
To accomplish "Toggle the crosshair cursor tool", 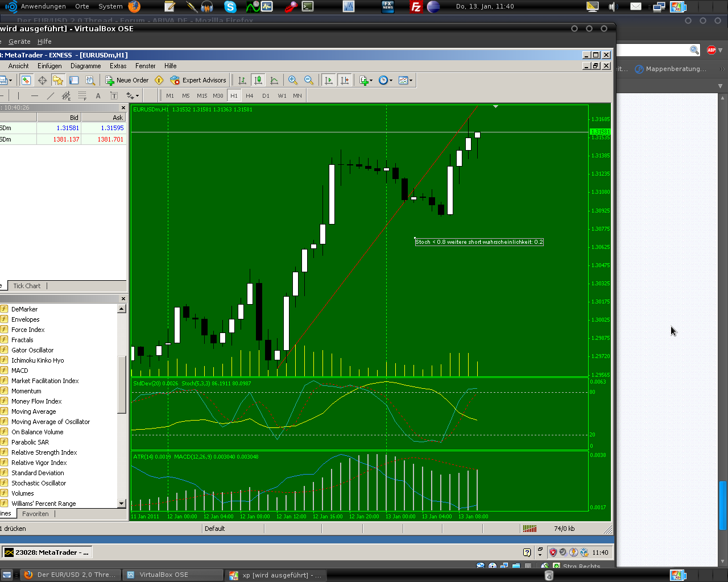I will click(x=42, y=80).
